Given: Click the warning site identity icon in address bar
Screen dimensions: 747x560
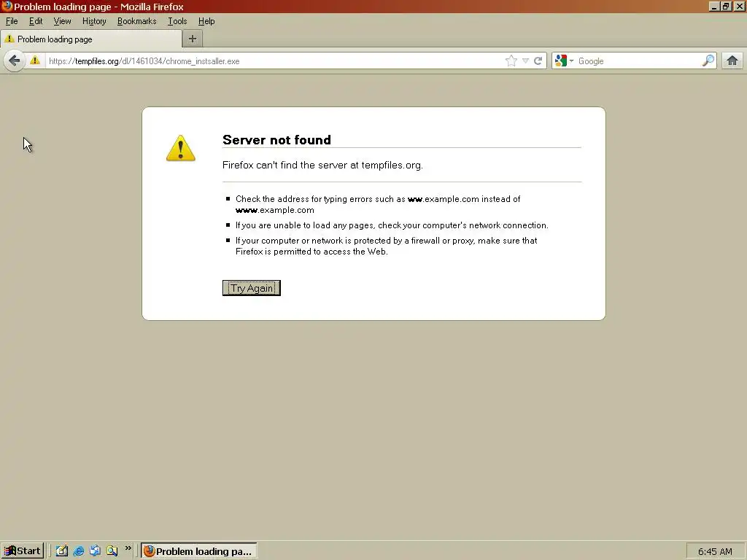Looking at the screenshot, I should (x=35, y=61).
